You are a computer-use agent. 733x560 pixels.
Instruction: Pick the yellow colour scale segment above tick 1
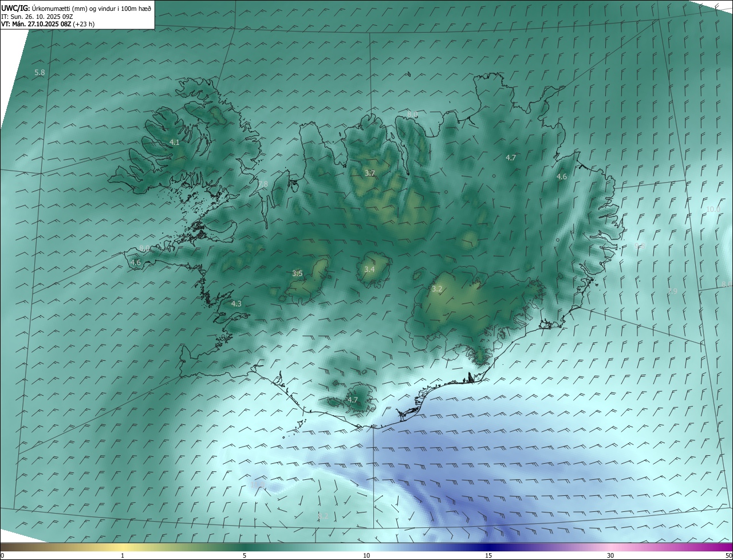123,547
